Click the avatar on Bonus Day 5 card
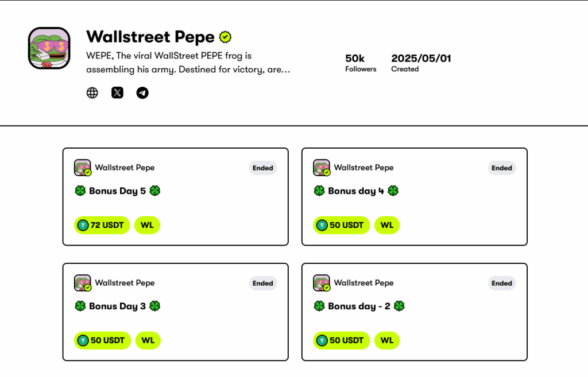588x377 pixels. [83, 168]
